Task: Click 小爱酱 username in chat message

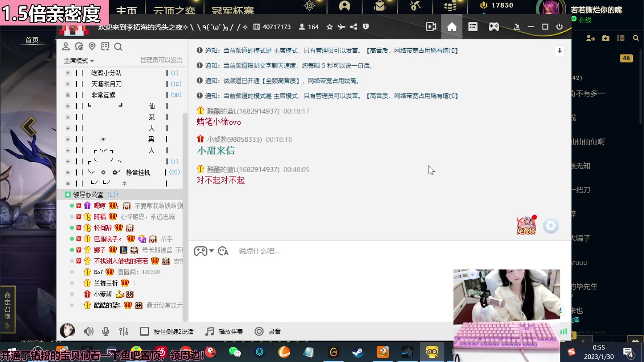Action: coord(234,139)
